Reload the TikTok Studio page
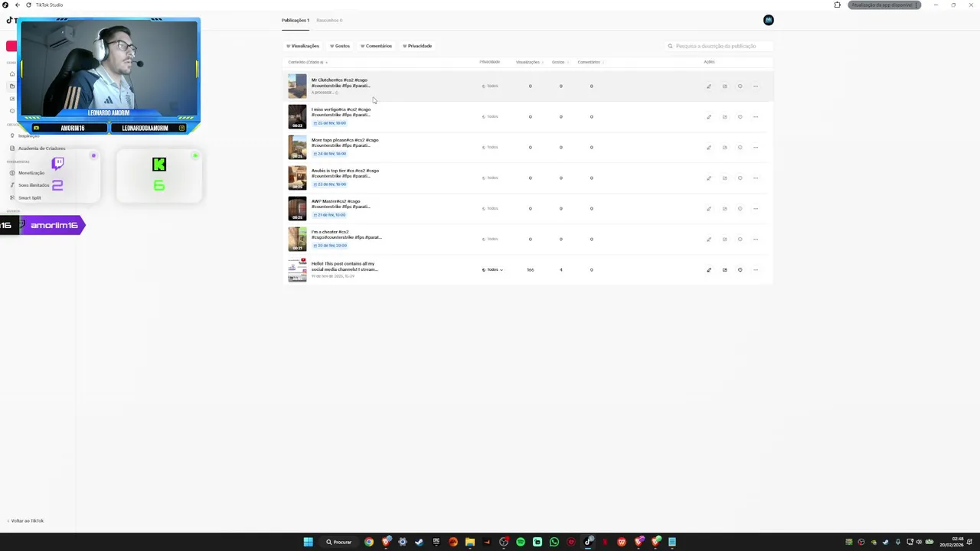This screenshot has width=980, height=551. (x=28, y=5)
